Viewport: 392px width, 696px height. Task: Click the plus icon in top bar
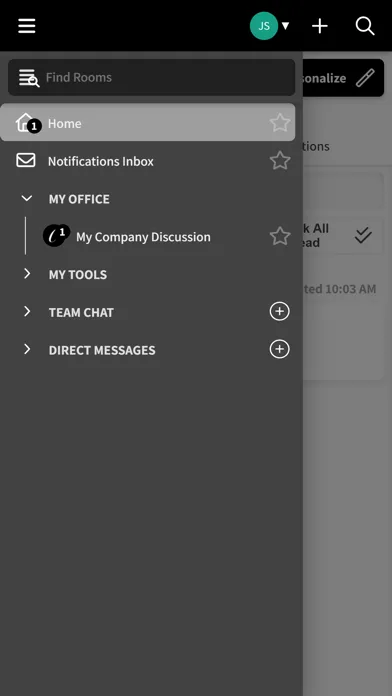pos(320,26)
